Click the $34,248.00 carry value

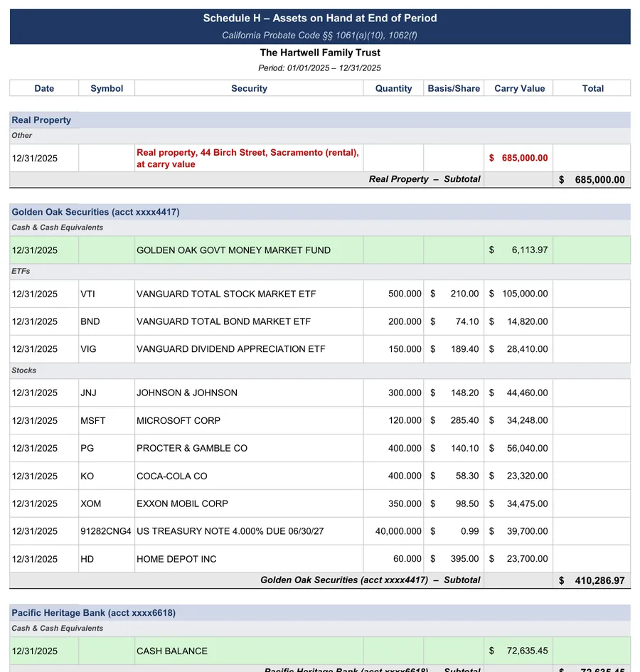click(518, 420)
